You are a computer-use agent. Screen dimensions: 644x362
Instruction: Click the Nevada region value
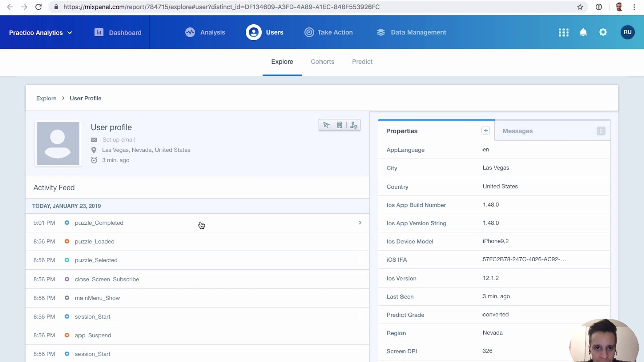coord(493,333)
